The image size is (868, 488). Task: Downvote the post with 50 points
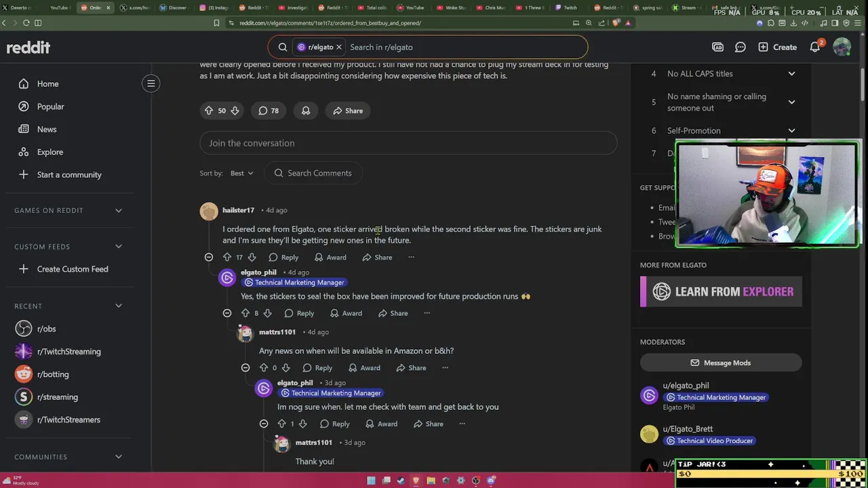point(235,110)
